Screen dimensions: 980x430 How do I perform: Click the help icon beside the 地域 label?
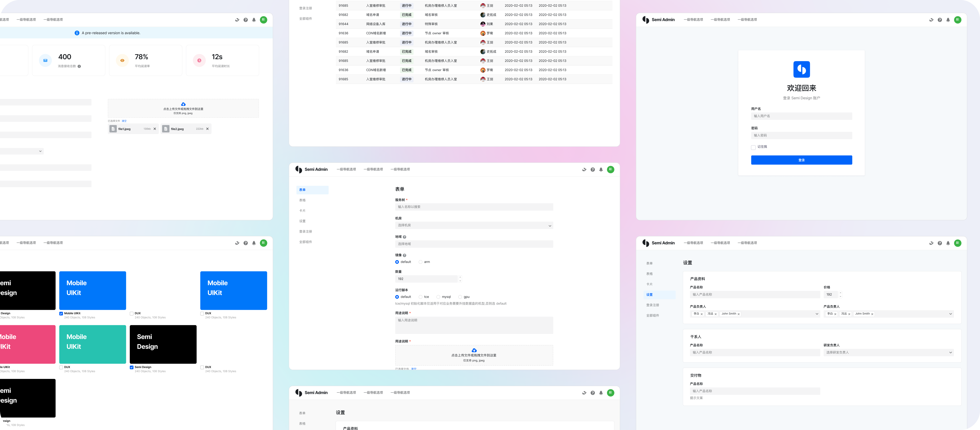pyautogui.click(x=404, y=237)
